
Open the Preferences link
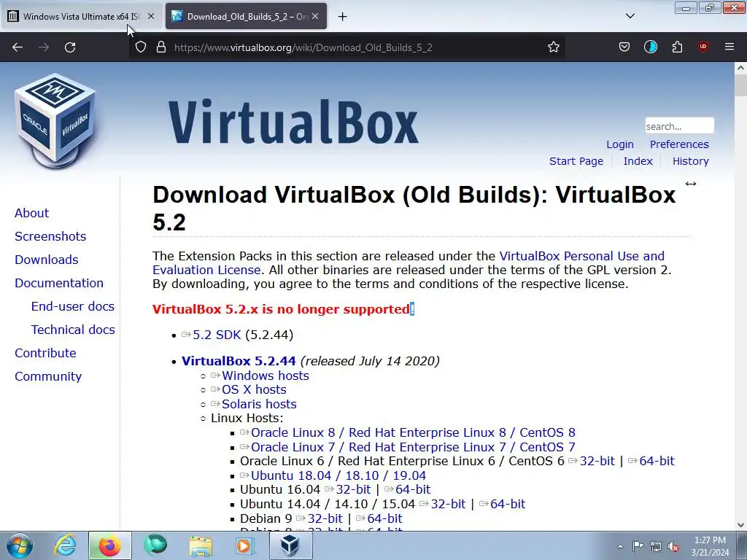tap(679, 144)
